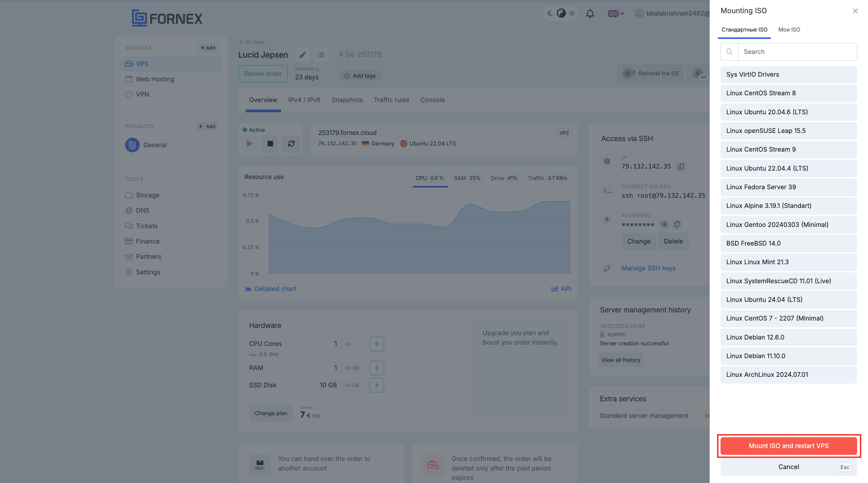Open DNS tool
868x483 pixels.
(x=137, y=211)
